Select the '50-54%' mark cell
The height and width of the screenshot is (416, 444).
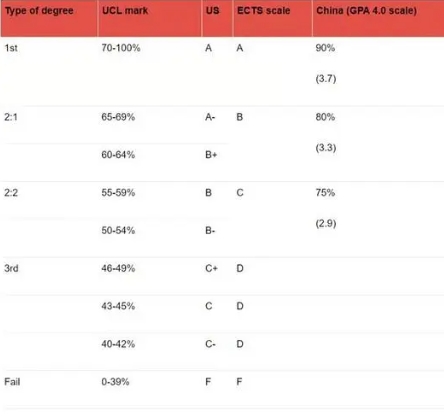click(x=118, y=230)
